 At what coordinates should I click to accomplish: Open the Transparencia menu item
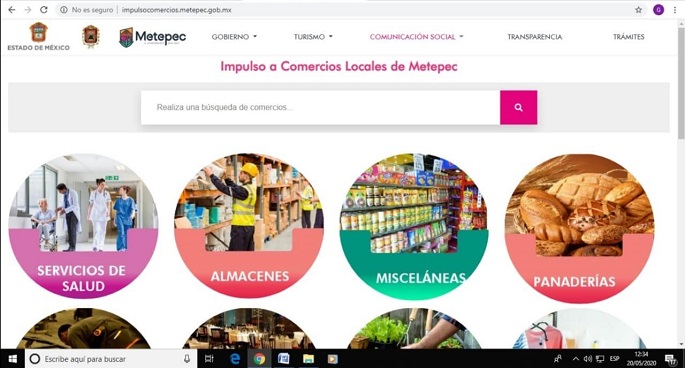click(535, 37)
